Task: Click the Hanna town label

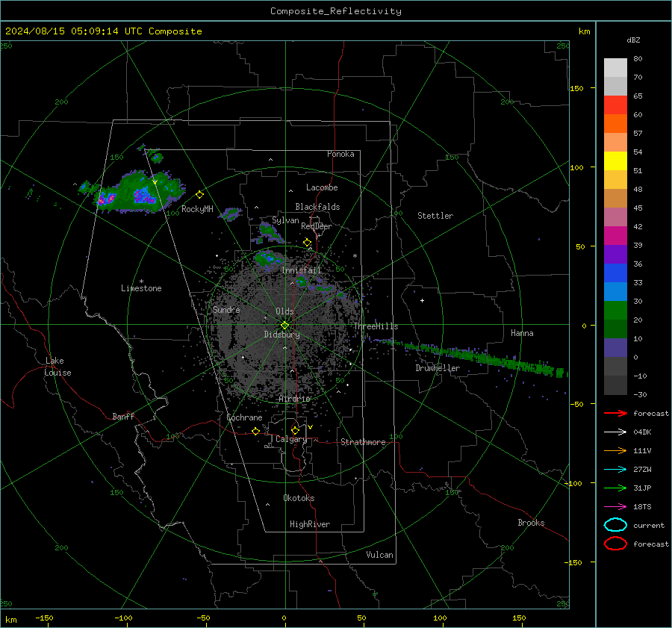Action: click(x=522, y=333)
